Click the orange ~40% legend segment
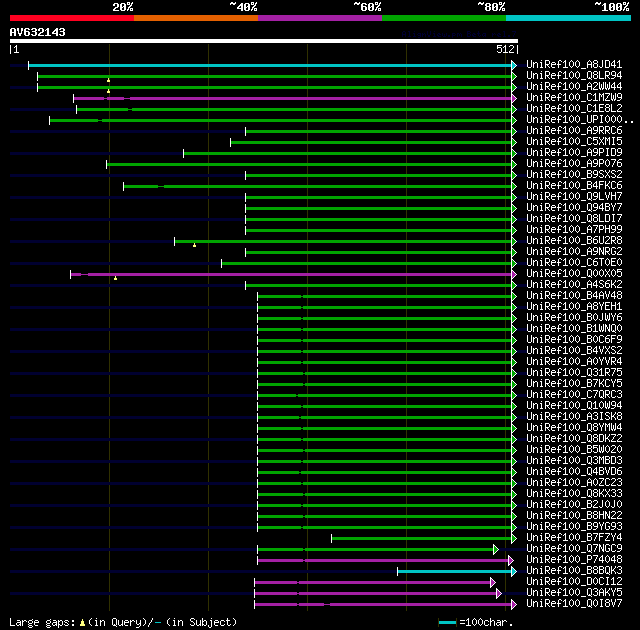 click(196, 18)
